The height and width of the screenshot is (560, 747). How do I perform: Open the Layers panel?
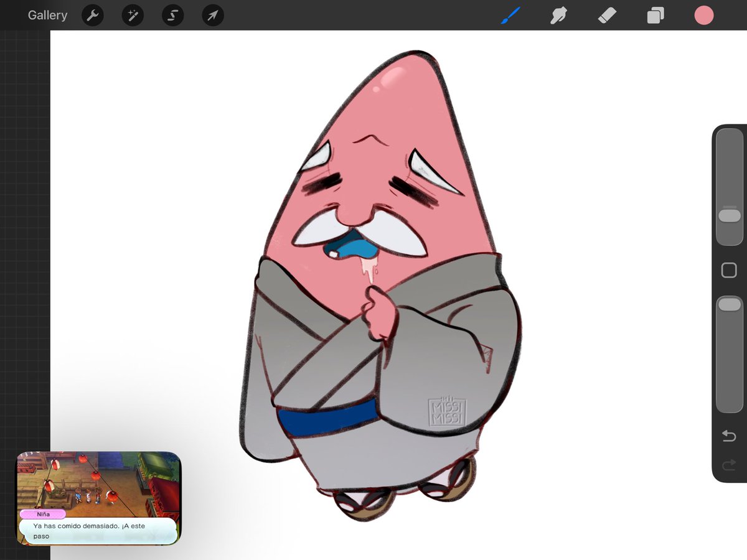point(655,16)
